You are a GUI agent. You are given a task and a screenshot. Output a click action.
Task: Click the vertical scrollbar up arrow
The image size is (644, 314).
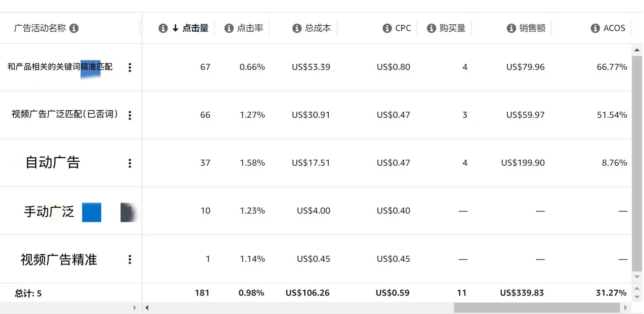[637, 50]
